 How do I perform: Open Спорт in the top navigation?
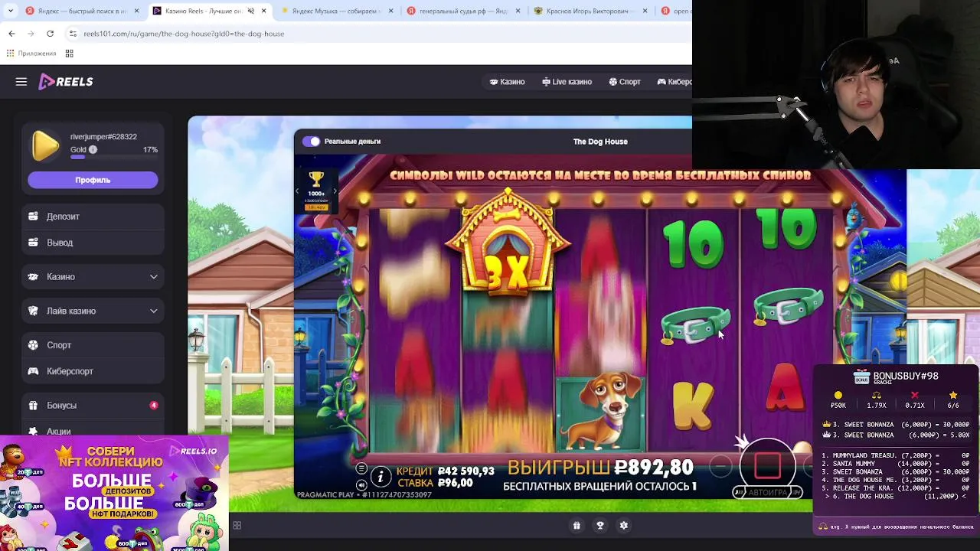point(625,82)
